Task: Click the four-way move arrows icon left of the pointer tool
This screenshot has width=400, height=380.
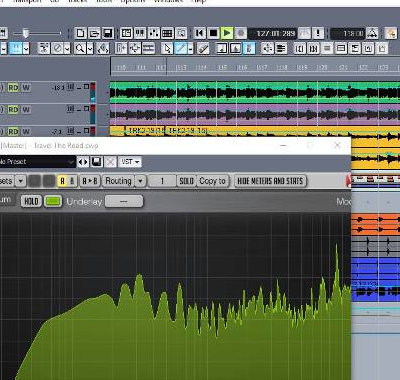Action: (x=135, y=48)
